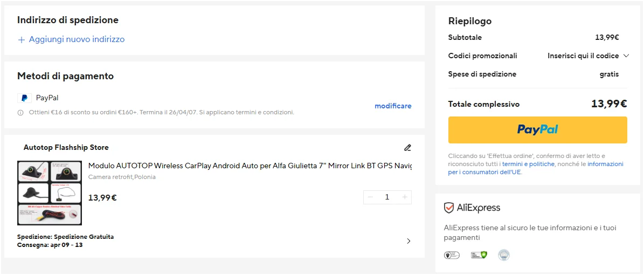
Task: Click the quantity field showing 1
Action: click(387, 197)
